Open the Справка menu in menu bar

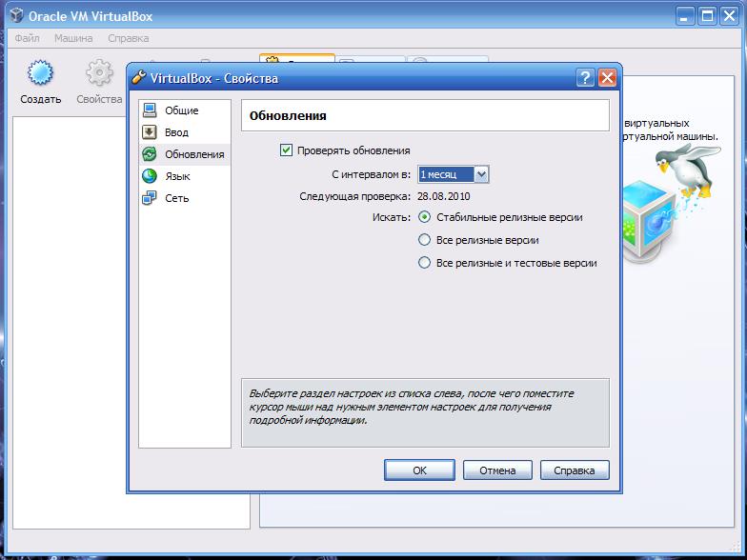pos(128,38)
